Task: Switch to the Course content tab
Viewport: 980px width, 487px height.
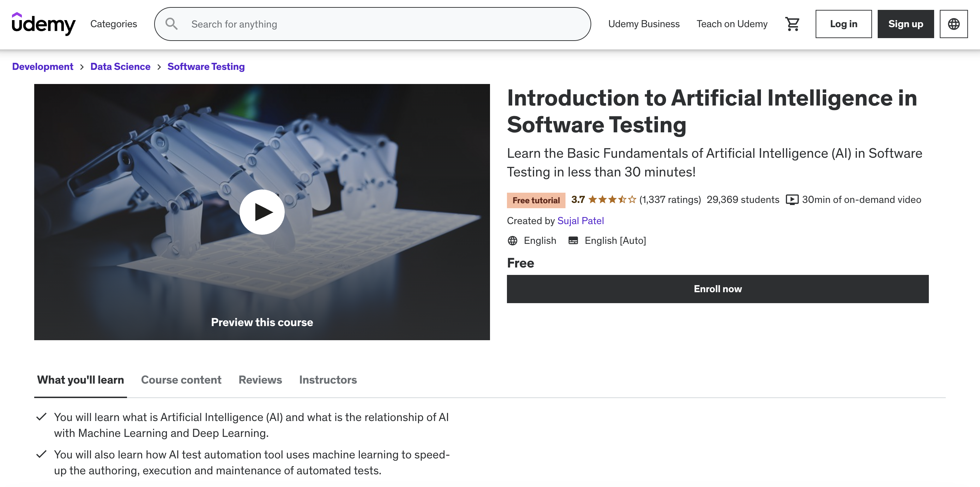Action: tap(181, 380)
